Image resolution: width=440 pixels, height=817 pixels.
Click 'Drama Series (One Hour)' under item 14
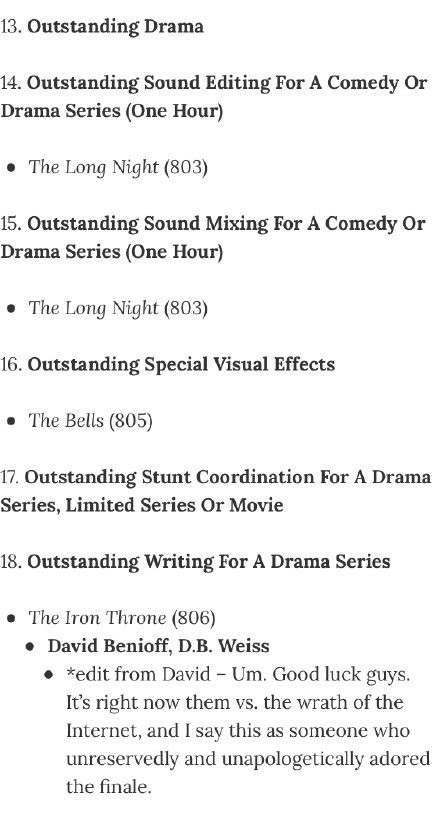pos(112,111)
